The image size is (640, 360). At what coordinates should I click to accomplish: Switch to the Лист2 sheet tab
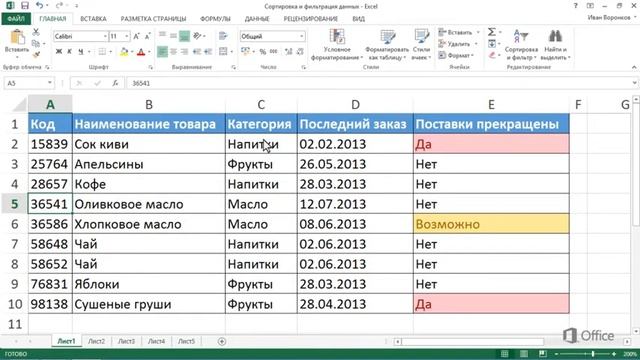(x=96, y=341)
